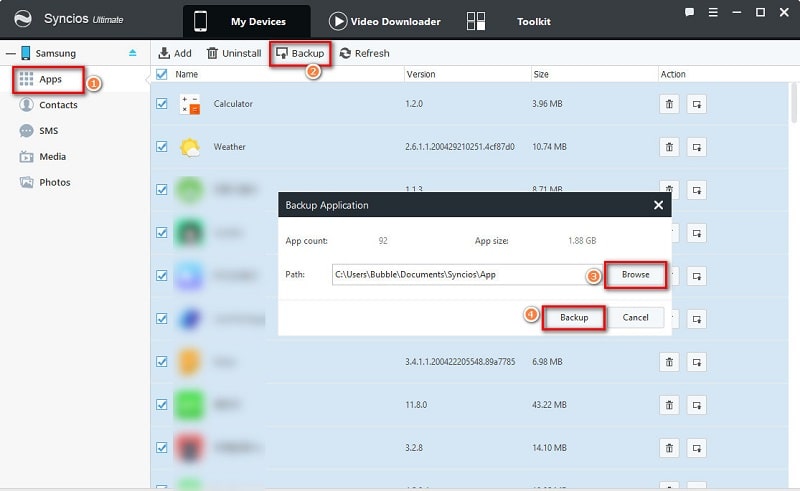
Task: Click Browse to choose backup path
Action: click(x=635, y=275)
